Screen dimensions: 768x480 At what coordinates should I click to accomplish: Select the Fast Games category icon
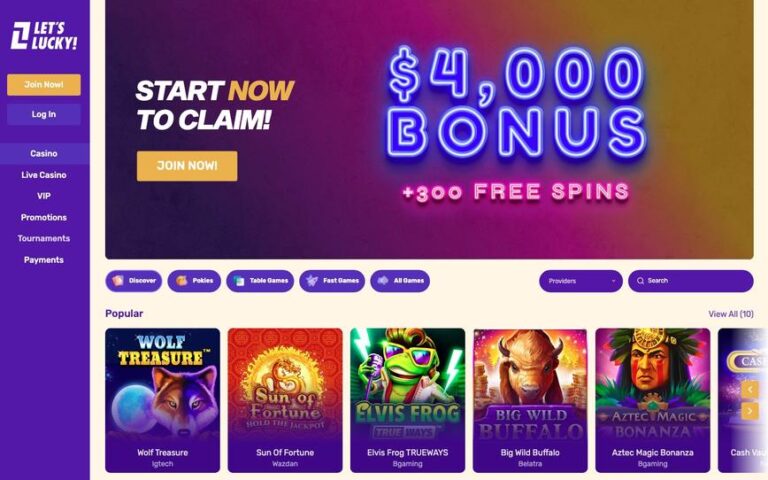312,281
